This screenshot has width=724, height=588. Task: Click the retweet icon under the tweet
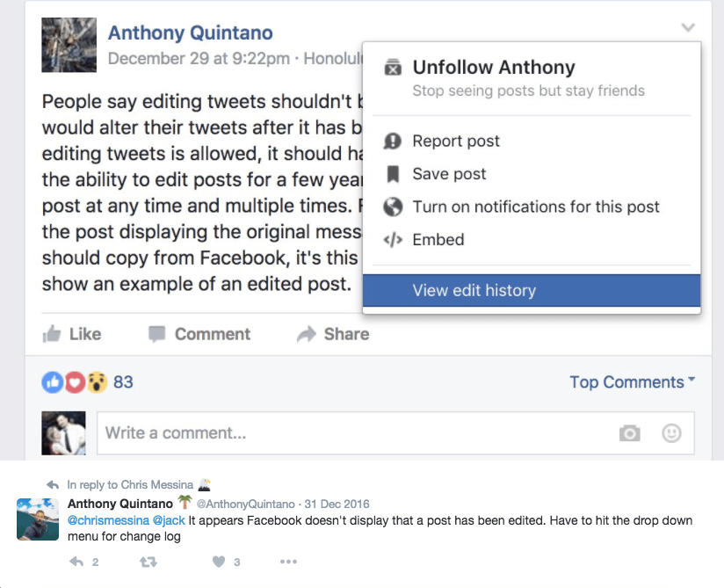point(148,562)
